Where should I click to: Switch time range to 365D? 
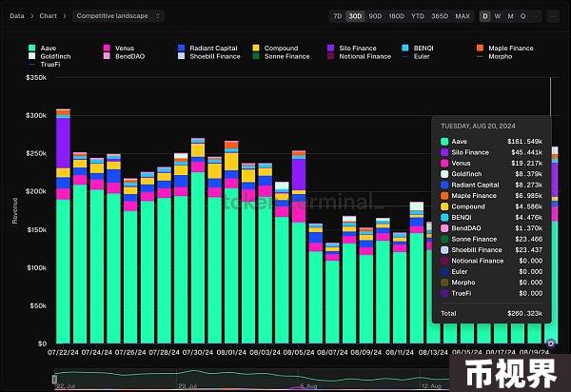pos(440,16)
